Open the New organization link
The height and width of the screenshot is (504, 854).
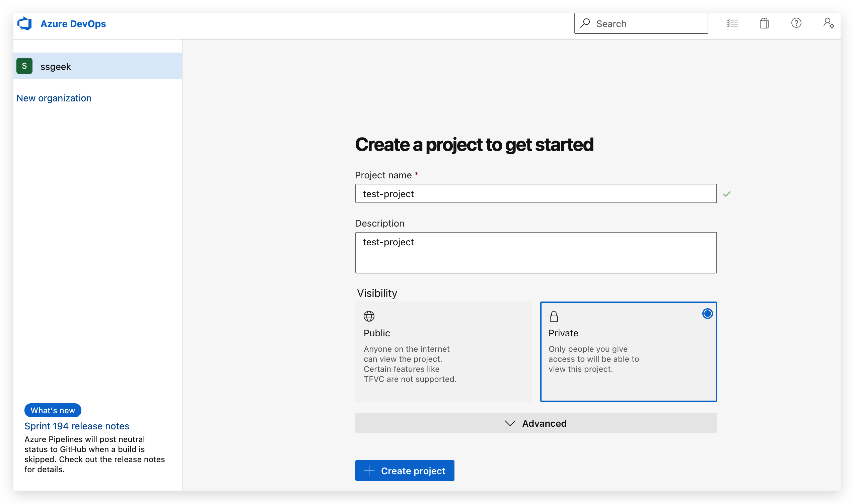point(54,98)
